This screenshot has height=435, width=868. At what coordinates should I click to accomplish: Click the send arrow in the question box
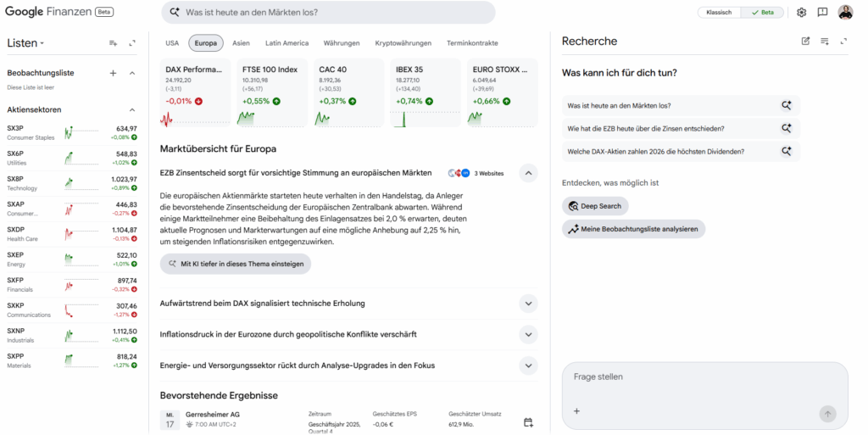pyautogui.click(x=827, y=414)
